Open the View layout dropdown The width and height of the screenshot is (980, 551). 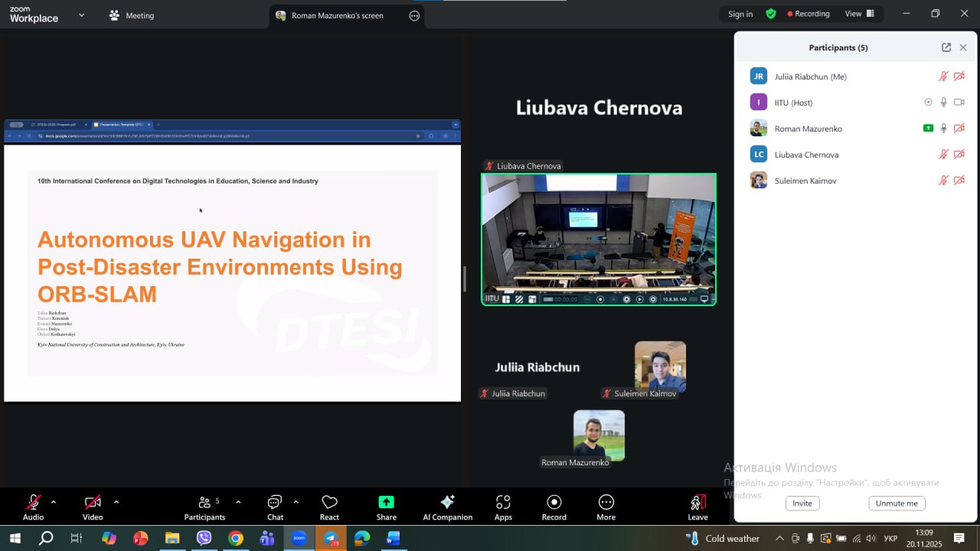[858, 14]
